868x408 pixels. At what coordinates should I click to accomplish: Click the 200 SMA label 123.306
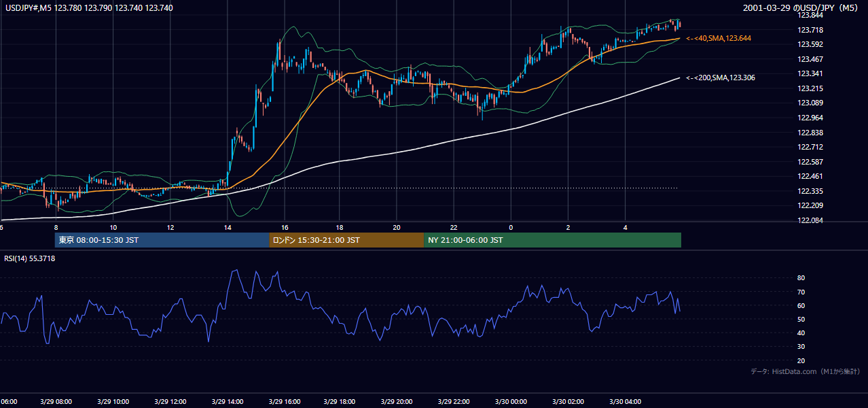click(x=721, y=78)
